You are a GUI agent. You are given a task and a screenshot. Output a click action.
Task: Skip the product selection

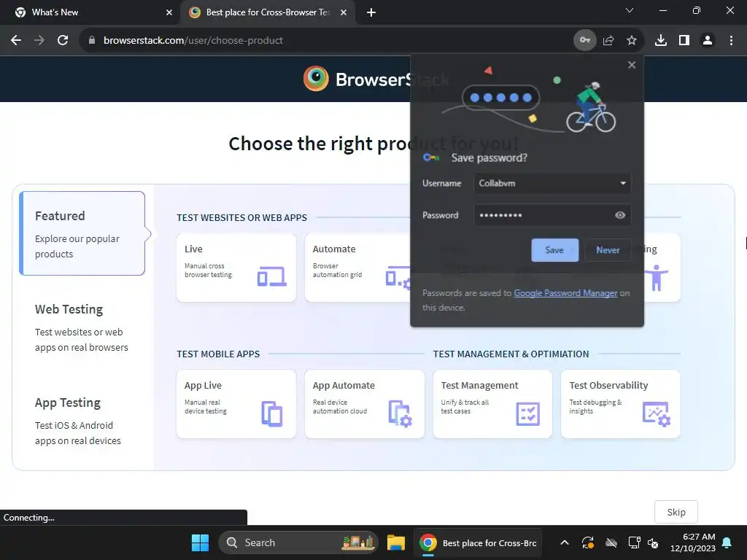(x=676, y=512)
